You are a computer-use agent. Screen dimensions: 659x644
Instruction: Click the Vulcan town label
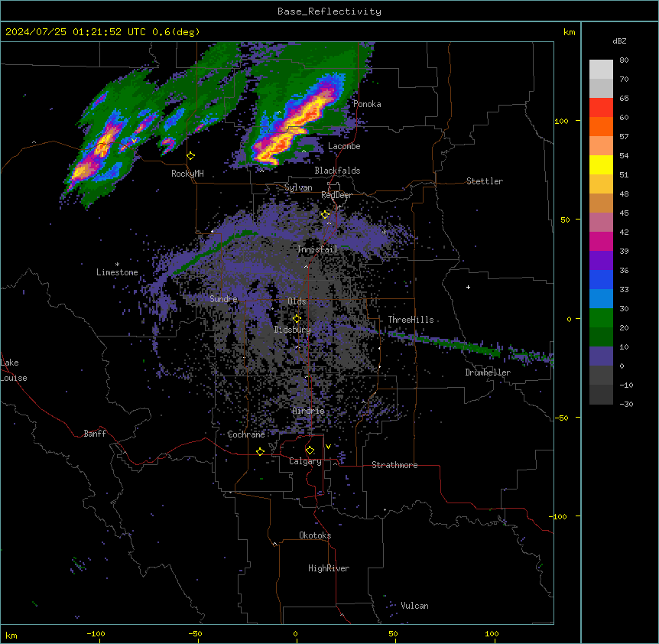415,606
